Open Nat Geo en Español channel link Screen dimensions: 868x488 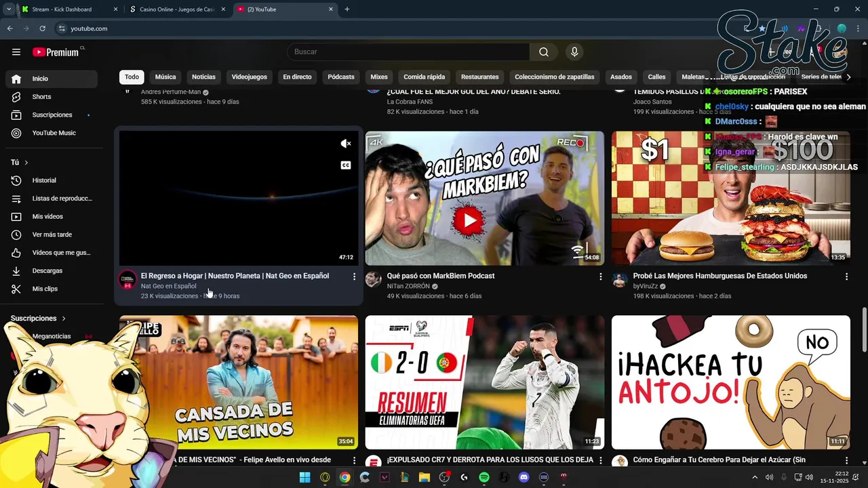[168, 286]
